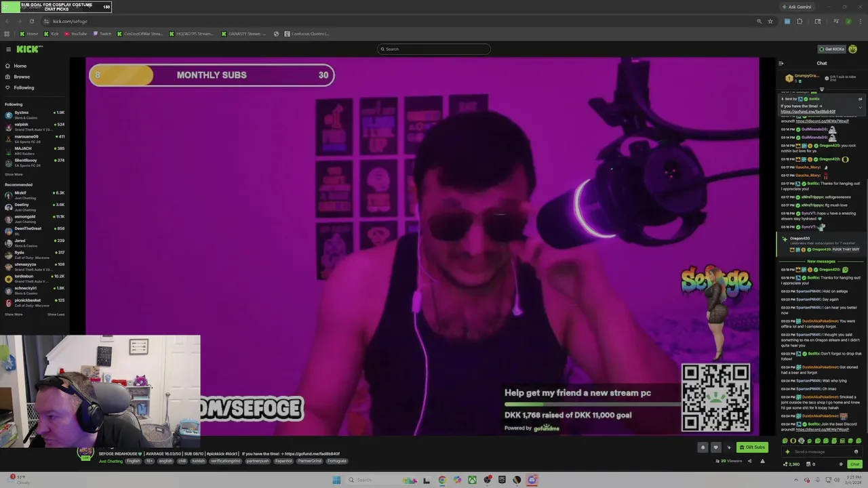Expand Following list with Show More
This screenshot has width=868, height=488.
coord(14,174)
